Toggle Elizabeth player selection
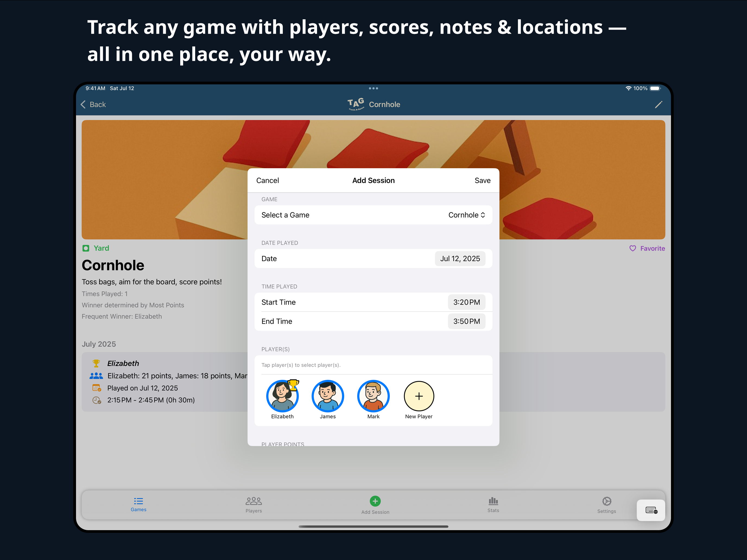 tap(282, 396)
